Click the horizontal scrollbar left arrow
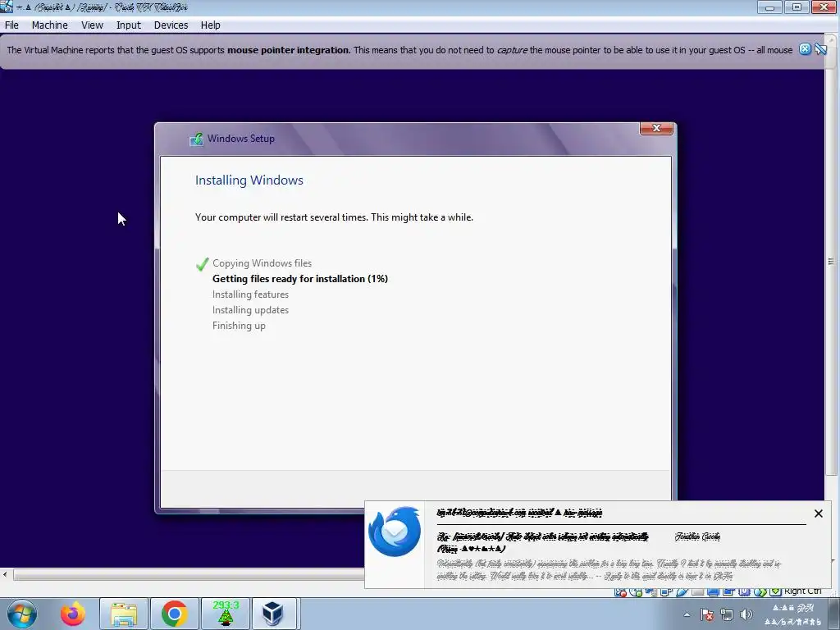The width and height of the screenshot is (840, 630). coord(5,574)
